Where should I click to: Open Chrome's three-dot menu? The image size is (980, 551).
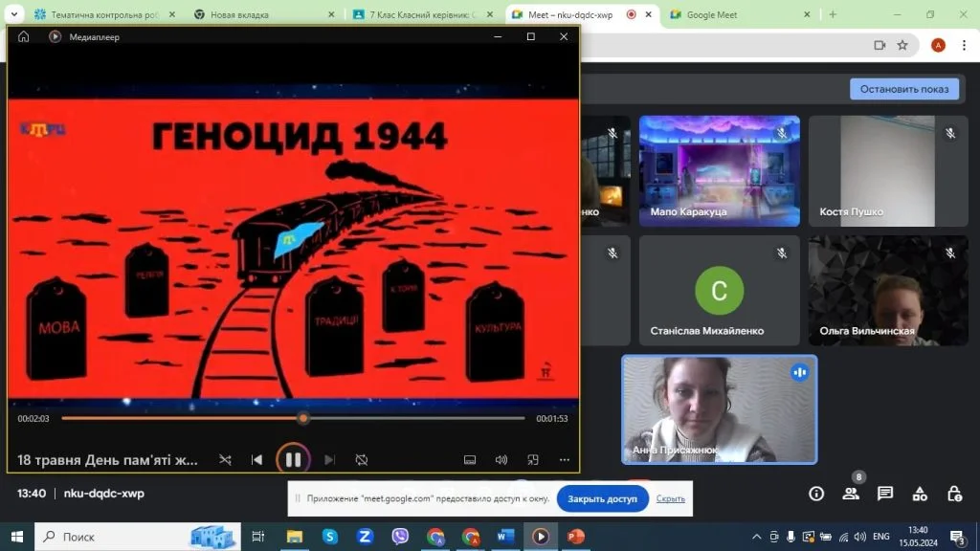pyautogui.click(x=965, y=45)
